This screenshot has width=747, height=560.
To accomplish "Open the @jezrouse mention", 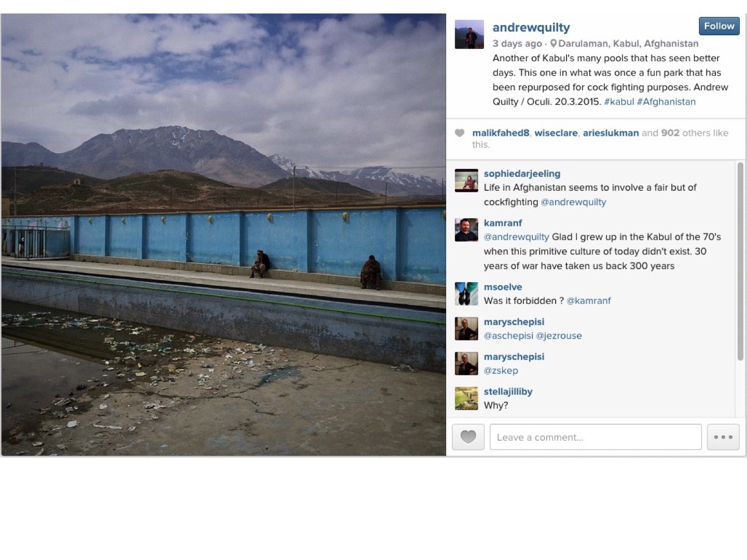I will pos(559,335).
